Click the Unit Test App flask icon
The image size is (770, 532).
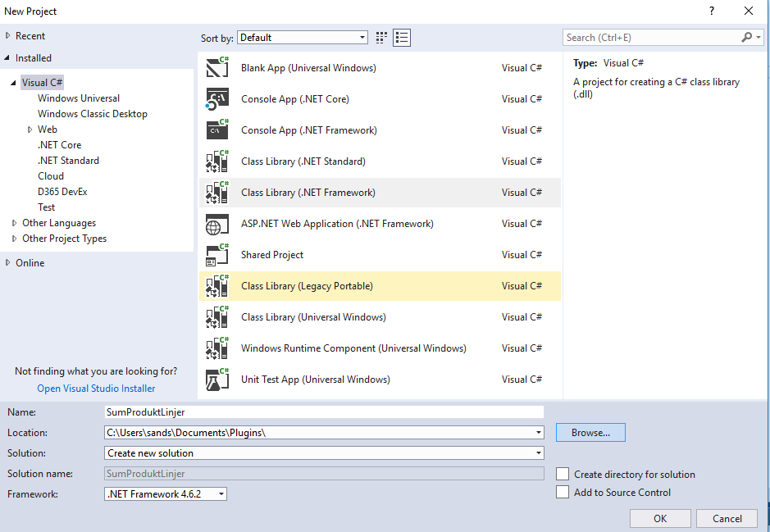(217, 380)
